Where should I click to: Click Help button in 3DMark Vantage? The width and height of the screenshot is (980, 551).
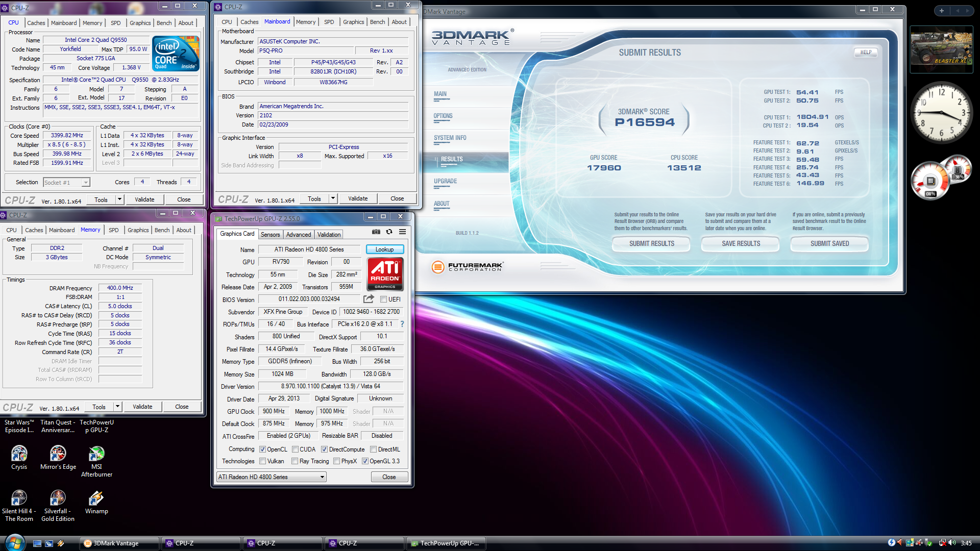tap(866, 52)
